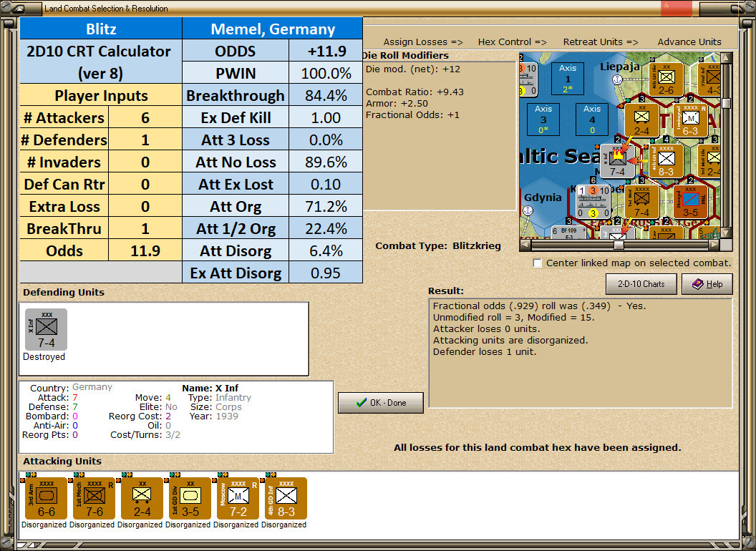Click the minimap scroll up arrow
Viewport: 756px width, 551px height.
(x=726, y=59)
